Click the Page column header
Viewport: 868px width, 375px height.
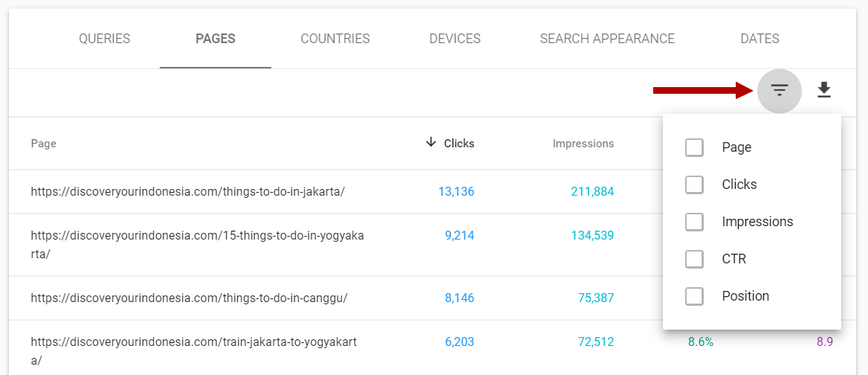(x=43, y=144)
